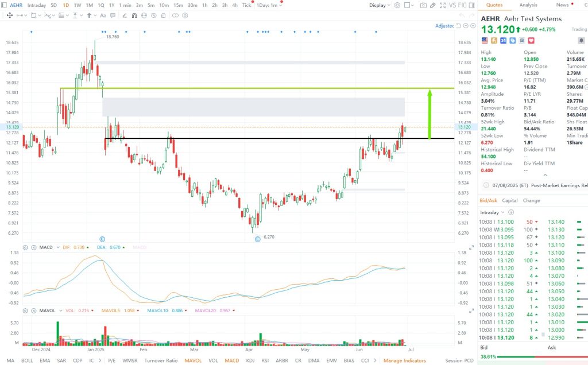Switch chart to 1W timeframe

click(x=77, y=5)
